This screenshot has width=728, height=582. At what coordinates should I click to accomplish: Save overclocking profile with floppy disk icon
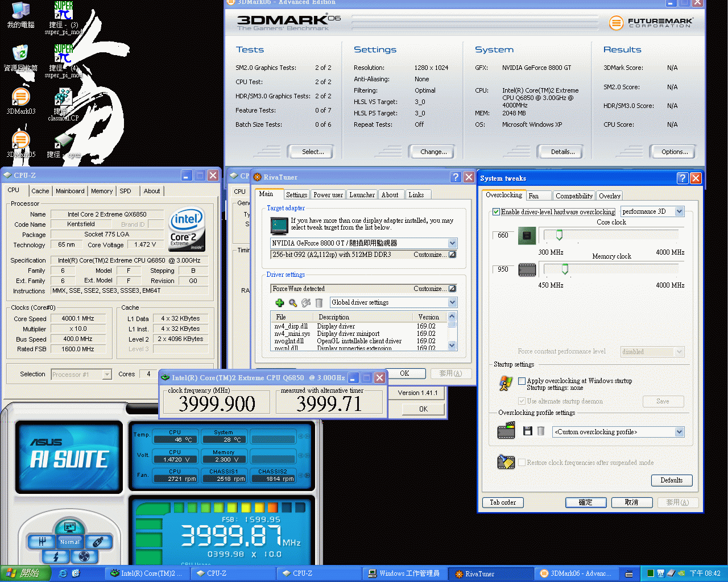[528, 431]
